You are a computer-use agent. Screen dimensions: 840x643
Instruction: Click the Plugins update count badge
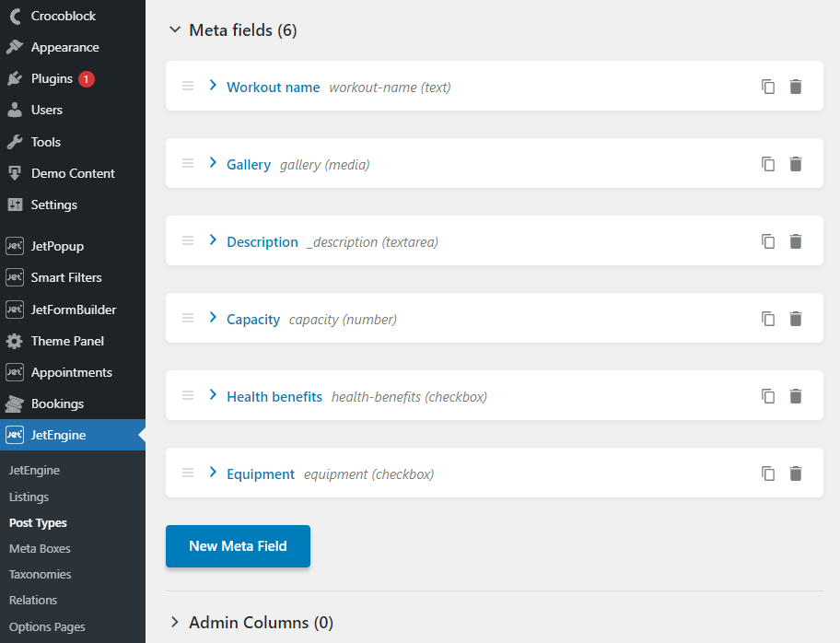point(87,79)
